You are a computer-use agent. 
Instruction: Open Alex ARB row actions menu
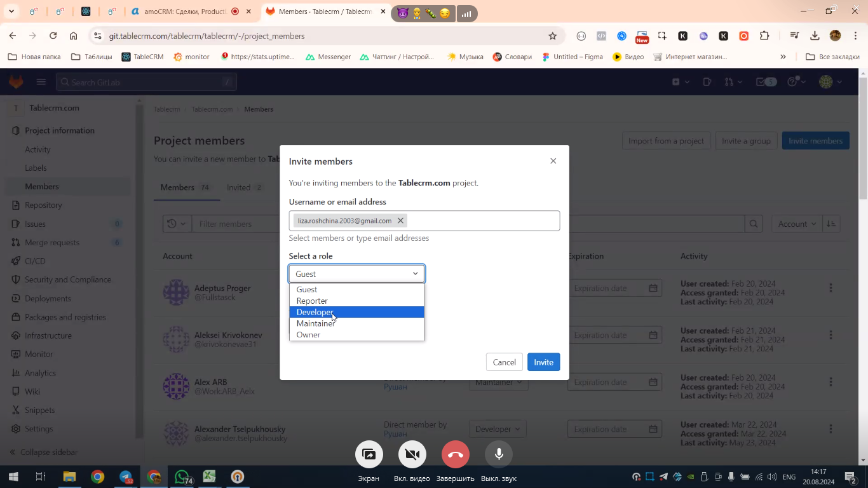click(x=831, y=382)
